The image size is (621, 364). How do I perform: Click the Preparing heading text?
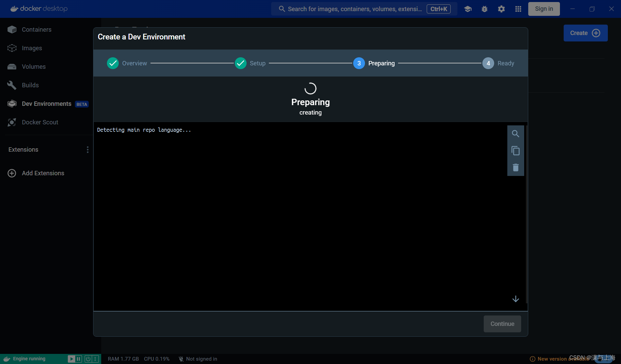coord(310,102)
